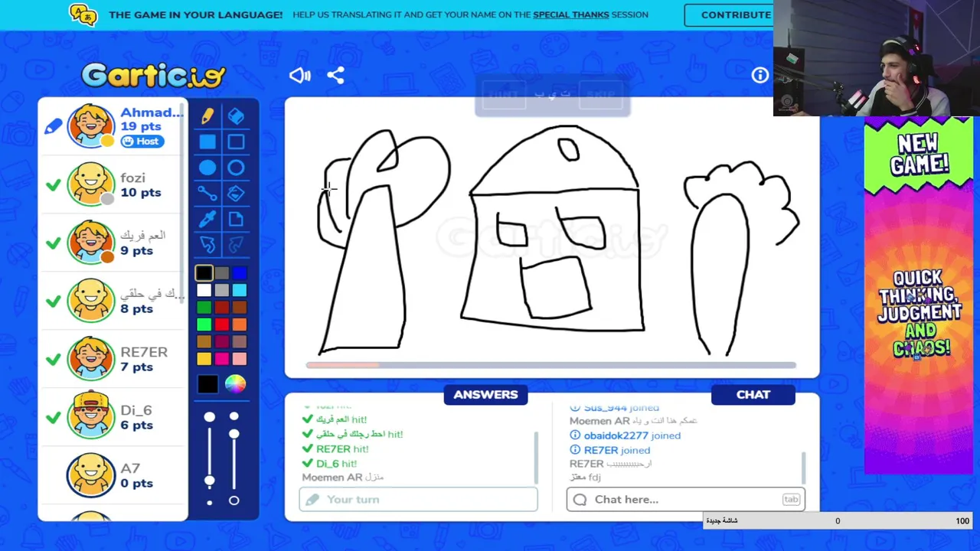Select the black color swatch
Viewport: 980px width, 551px height.
[204, 273]
